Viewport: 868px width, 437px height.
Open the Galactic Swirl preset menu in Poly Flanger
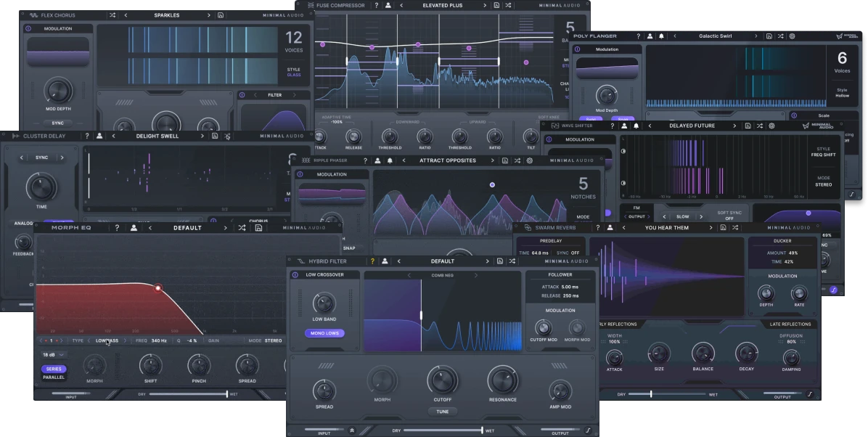(715, 36)
